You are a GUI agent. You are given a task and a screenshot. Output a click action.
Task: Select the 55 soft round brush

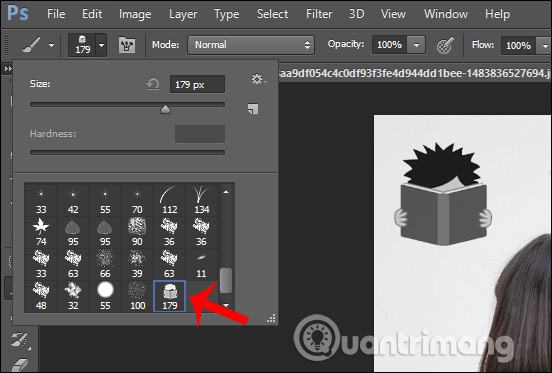105,296
